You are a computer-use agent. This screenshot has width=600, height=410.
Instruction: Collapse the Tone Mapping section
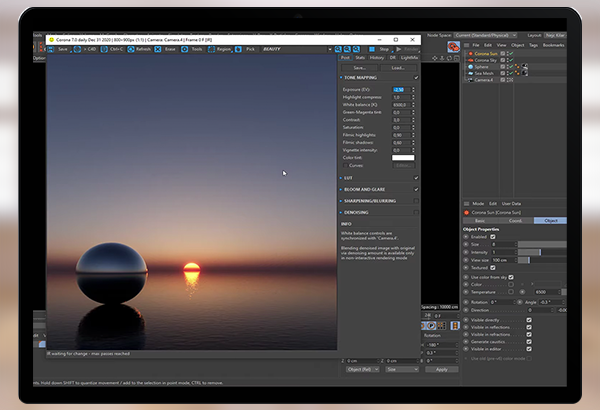point(341,78)
